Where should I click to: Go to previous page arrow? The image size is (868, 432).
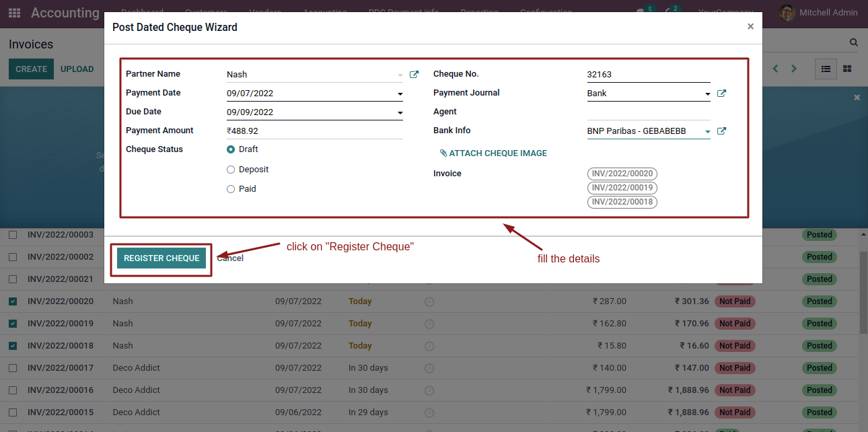(775, 69)
